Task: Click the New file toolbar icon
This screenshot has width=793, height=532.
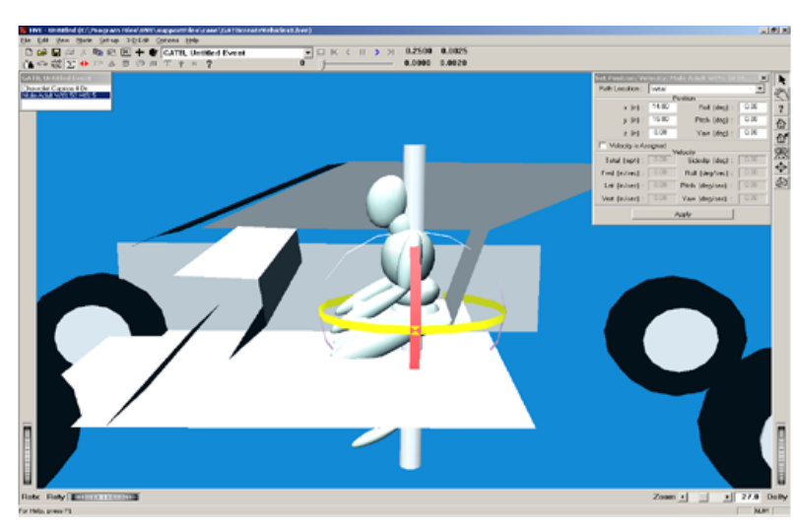Action: pyautogui.click(x=29, y=52)
